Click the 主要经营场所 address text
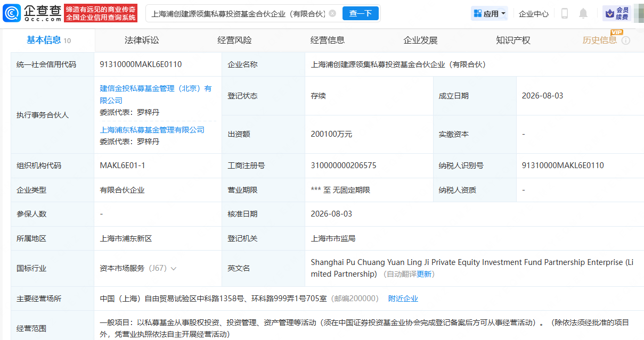Screen dimensions: 644x340 click(x=214, y=298)
